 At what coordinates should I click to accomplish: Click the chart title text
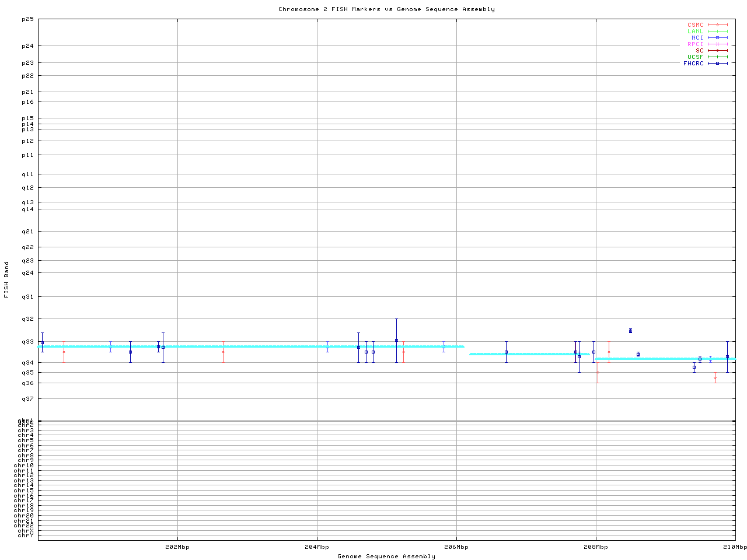(x=386, y=9)
